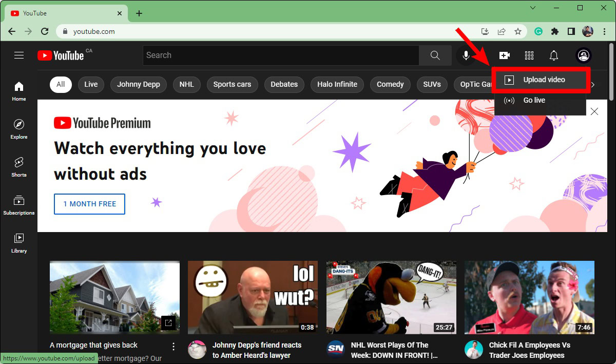Open Subscriptions in the sidebar
The width and height of the screenshot is (616, 364).
click(19, 205)
